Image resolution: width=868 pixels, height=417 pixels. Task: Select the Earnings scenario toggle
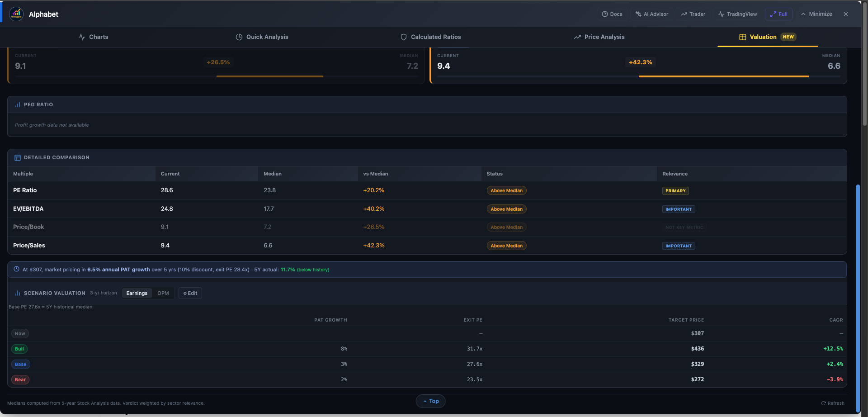137,293
